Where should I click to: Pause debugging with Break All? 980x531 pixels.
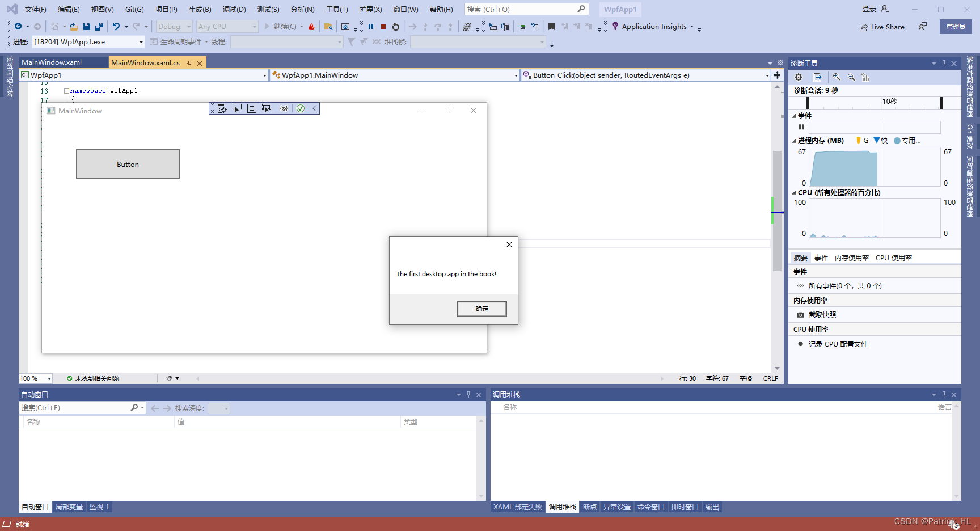[371, 27]
